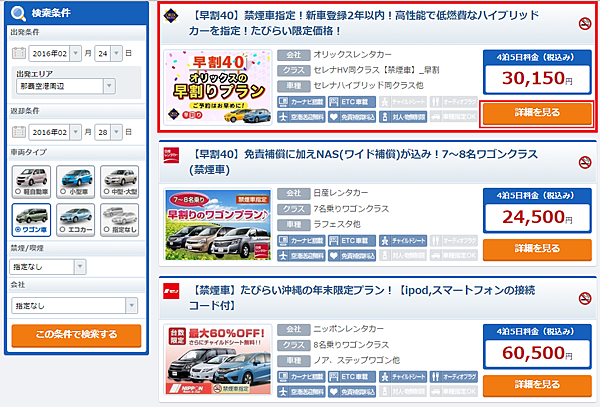
Task: Open 出発エリア dropdown showing 那覇空港周辺
Action: tap(65, 86)
